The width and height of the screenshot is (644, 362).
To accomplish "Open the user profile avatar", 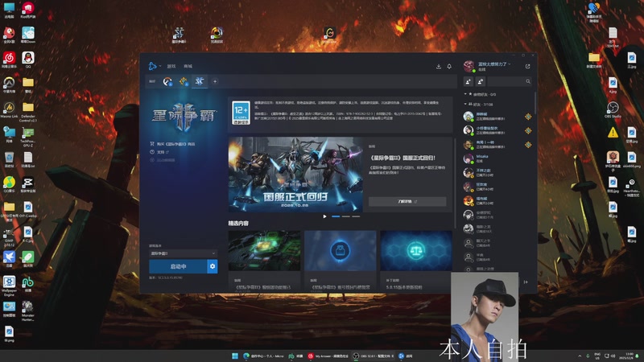I will pos(469,66).
